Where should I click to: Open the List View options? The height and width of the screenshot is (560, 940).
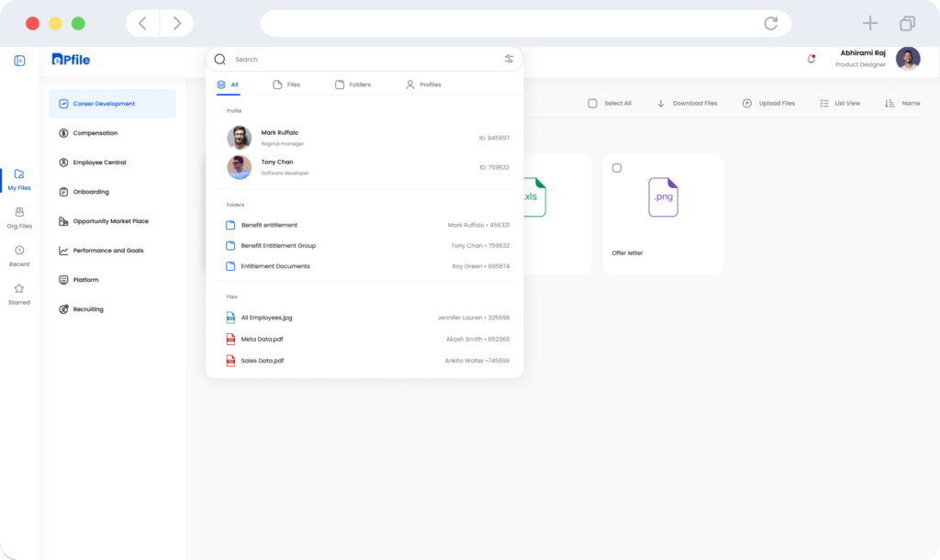(840, 103)
